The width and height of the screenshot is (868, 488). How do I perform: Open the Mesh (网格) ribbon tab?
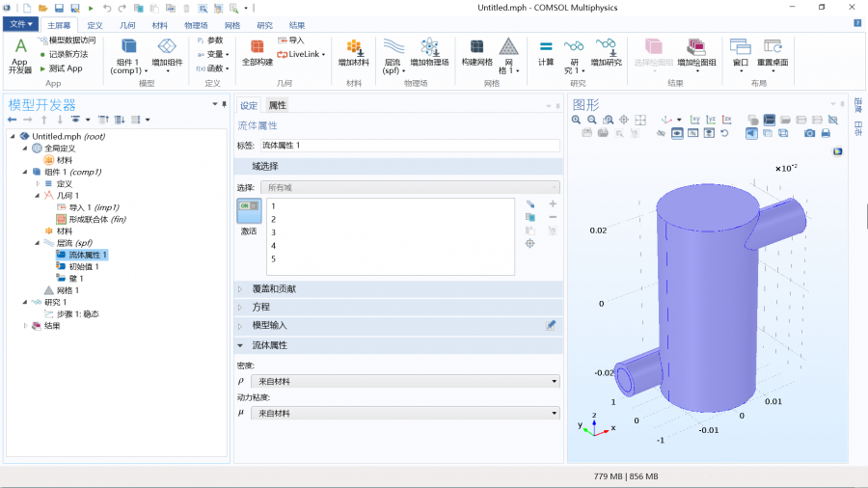[x=231, y=25]
